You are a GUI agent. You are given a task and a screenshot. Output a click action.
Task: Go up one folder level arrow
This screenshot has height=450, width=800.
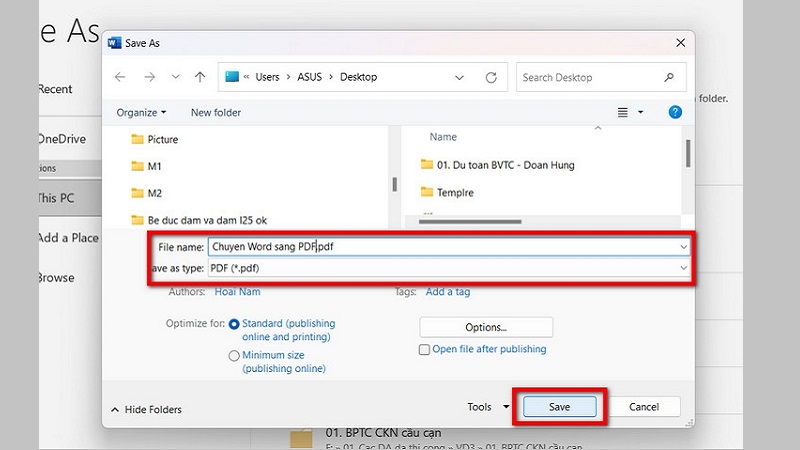click(x=200, y=77)
